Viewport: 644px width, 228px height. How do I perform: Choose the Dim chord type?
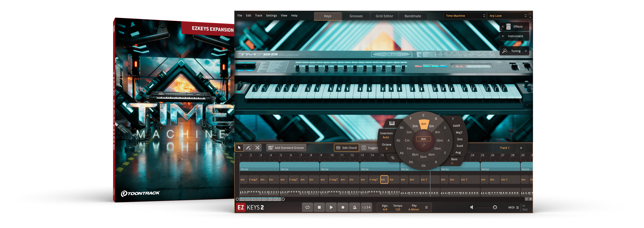(x=460, y=139)
